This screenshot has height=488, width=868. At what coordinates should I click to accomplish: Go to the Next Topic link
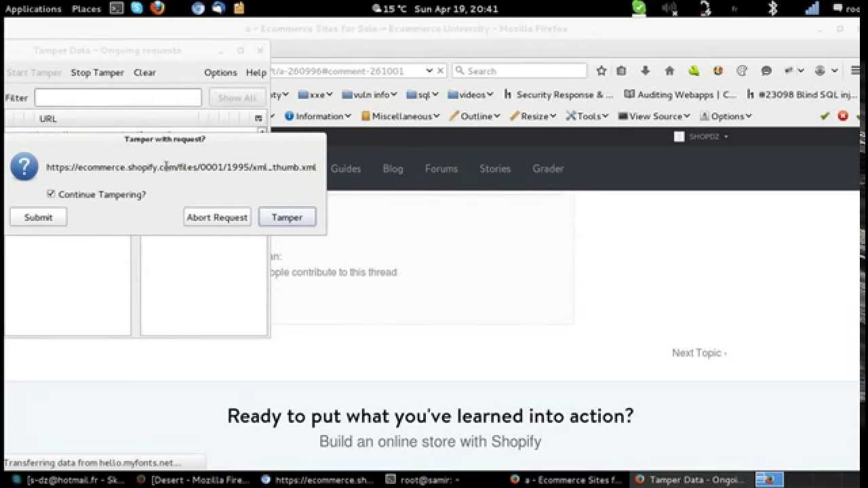(x=699, y=352)
